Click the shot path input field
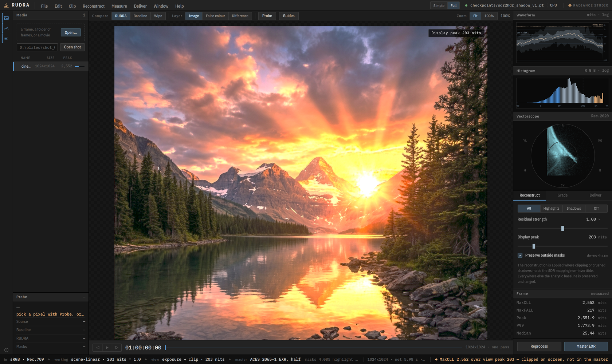Viewport: 612px width, 364px height. (x=37, y=47)
